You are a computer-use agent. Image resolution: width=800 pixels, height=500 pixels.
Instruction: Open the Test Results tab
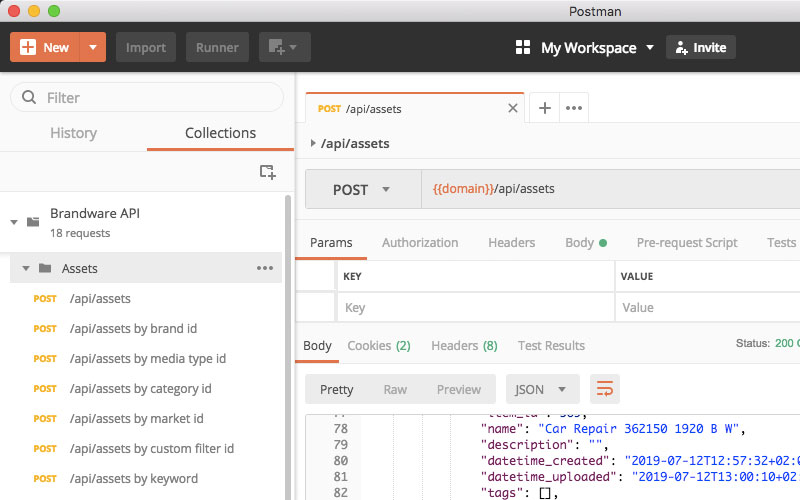[552, 346]
